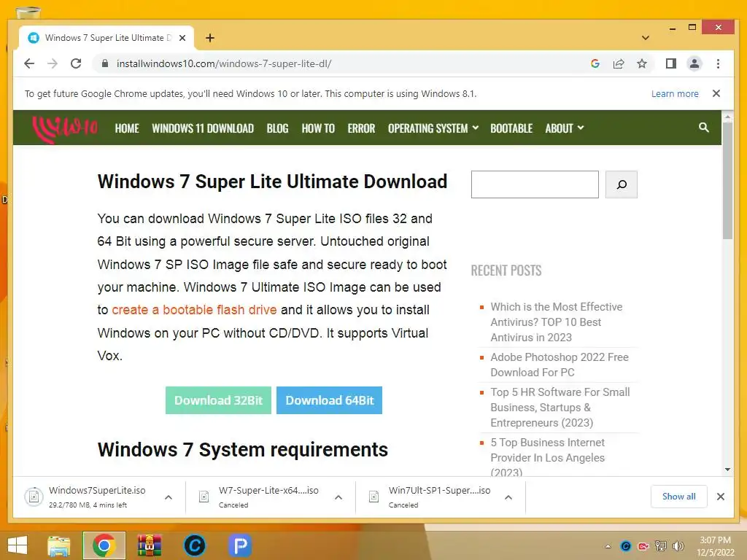Image resolution: width=747 pixels, height=560 pixels.
Task: Click the network tray icon
Action: click(661, 546)
